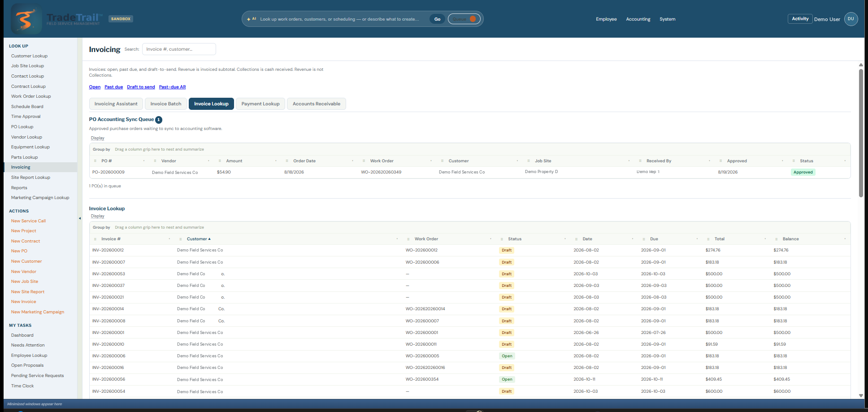
Task: Open the Invoicing Assistant tab
Action: pos(116,104)
